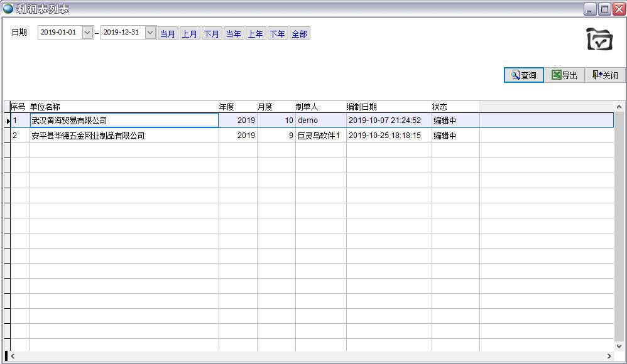The height and width of the screenshot is (364, 627).
Task: Maximize the 利润表列表 window
Action: pos(604,9)
